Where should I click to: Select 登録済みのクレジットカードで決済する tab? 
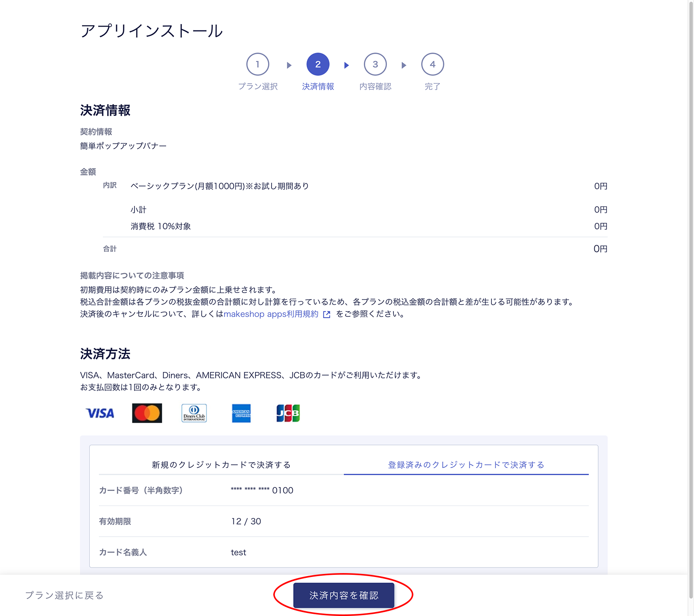466,465
